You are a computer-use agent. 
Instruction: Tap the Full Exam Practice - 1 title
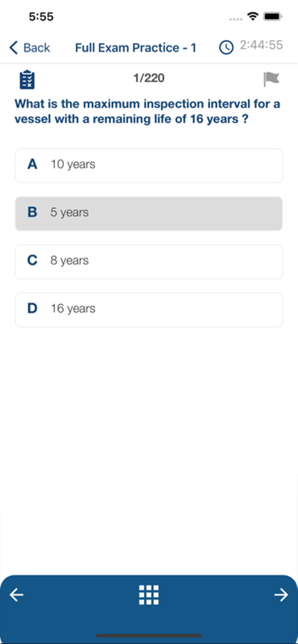pos(135,48)
